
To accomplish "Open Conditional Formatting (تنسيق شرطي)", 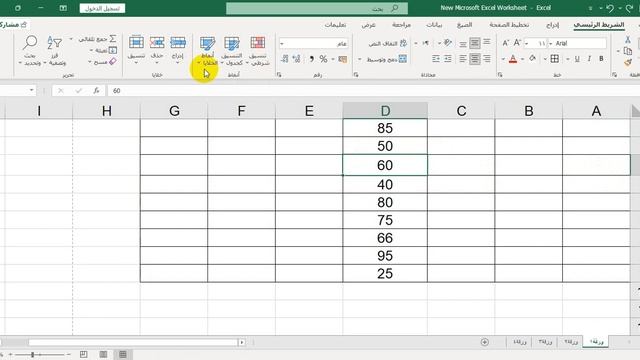I will tap(258, 51).
